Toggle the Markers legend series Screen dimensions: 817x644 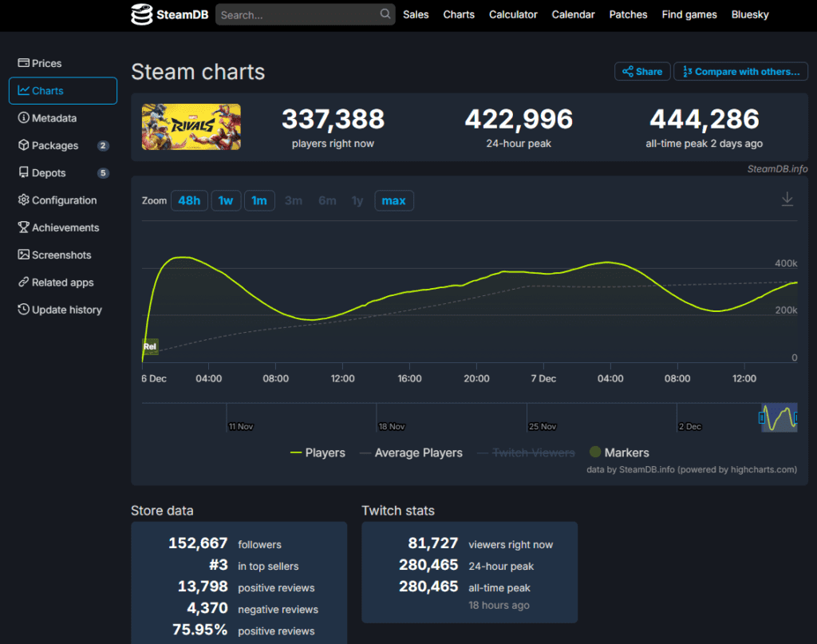[619, 452]
